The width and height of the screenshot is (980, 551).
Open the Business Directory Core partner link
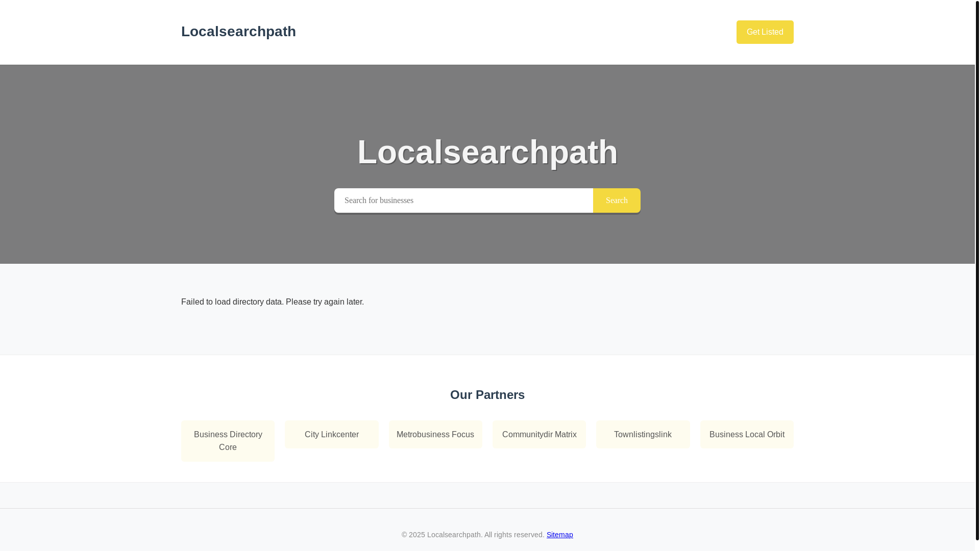[228, 441]
